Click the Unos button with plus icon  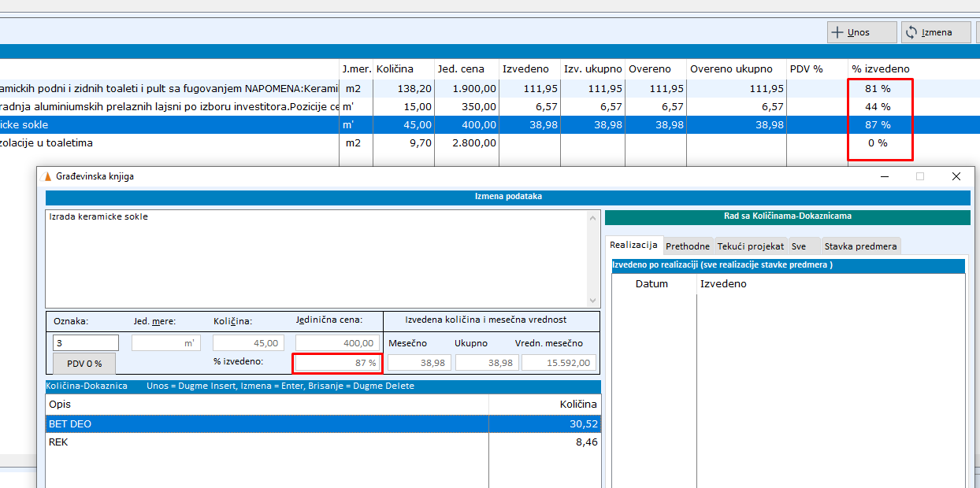(862, 32)
